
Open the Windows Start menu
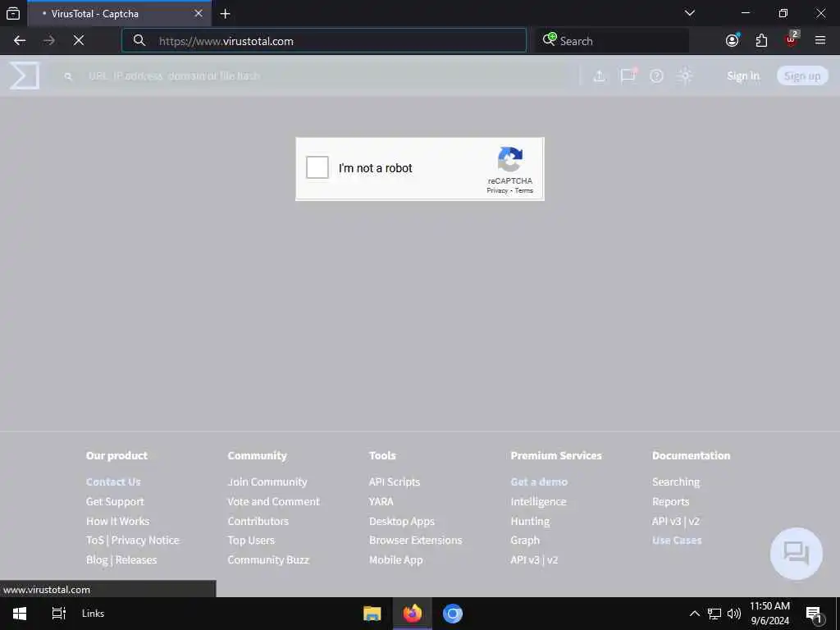pyautogui.click(x=20, y=614)
